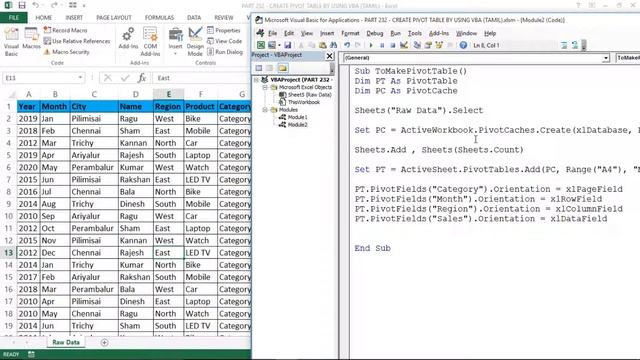
Task: Open control Properties in ribbon
Action: click(x=223, y=30)
